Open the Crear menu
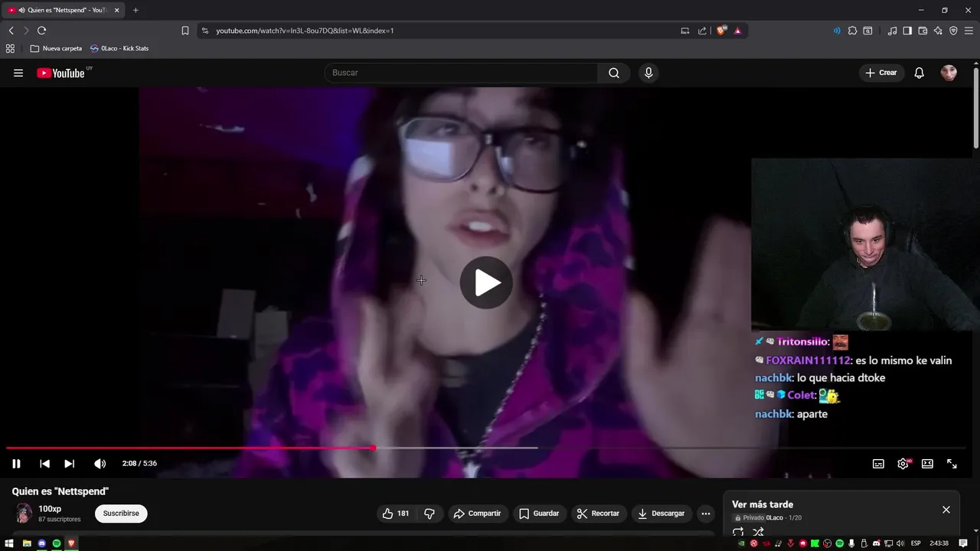Viewport: 980px width, 551px height. tap(881, 73)
